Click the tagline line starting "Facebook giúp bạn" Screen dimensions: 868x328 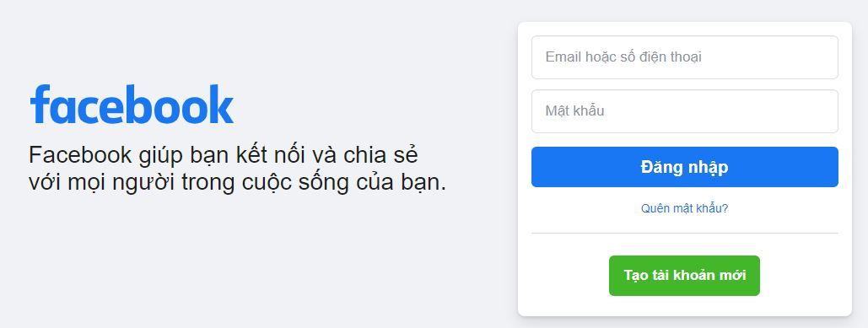point(223,156)
